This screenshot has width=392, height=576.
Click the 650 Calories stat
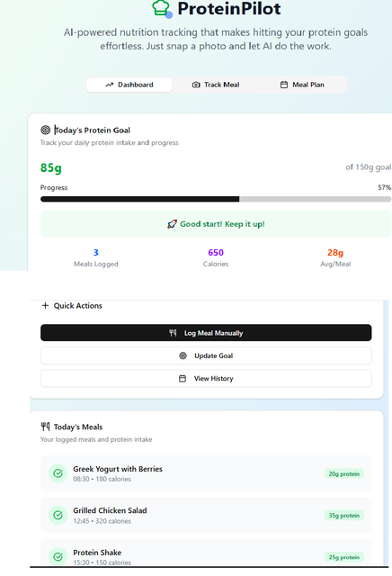(216, 257)
